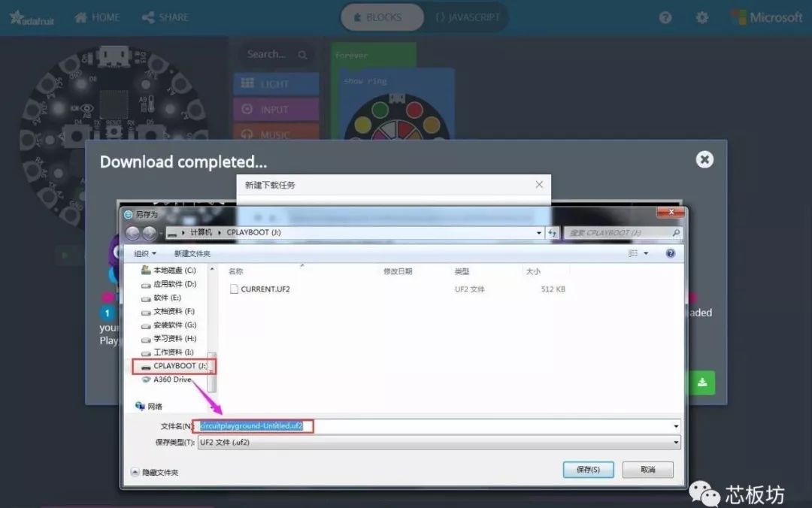
Task: Click 计算机 in the address breadcrumb
Action: tap(201, 232)
